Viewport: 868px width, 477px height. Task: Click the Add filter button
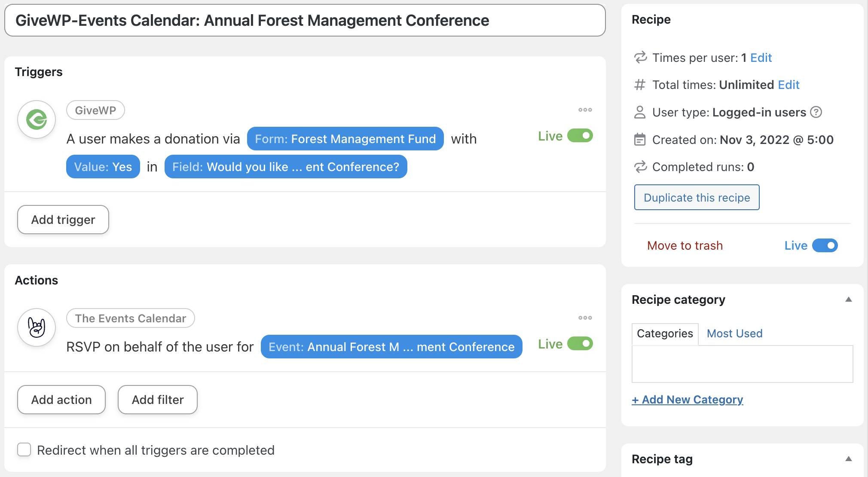pyautogui.click(x=158, y=400)
